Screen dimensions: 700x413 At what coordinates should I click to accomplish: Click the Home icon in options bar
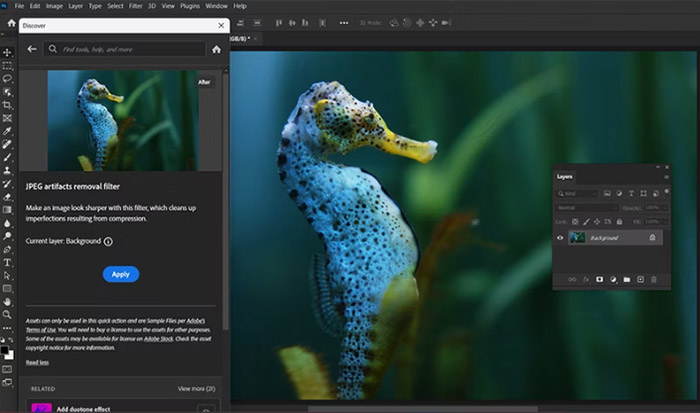click(12, 23)
